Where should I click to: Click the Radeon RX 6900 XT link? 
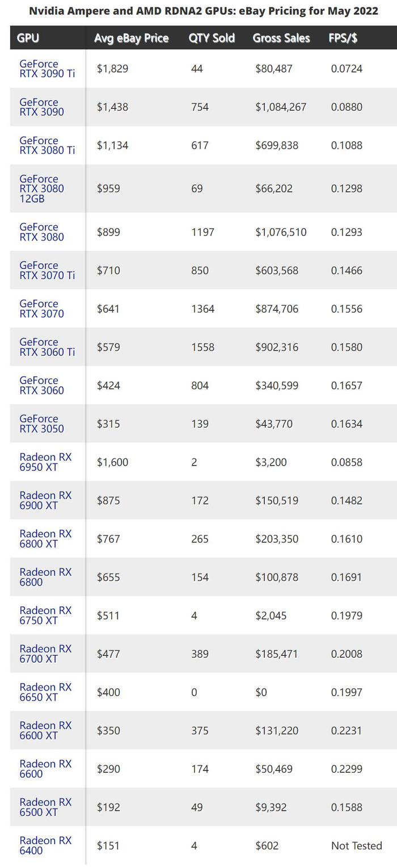click(x=45, y=500)
